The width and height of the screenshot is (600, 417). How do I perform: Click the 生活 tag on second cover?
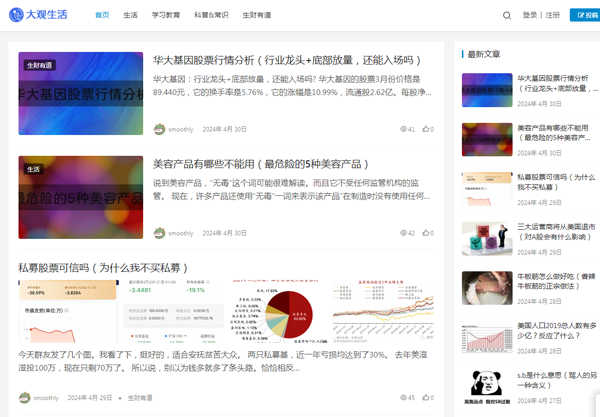pos(33,169)
